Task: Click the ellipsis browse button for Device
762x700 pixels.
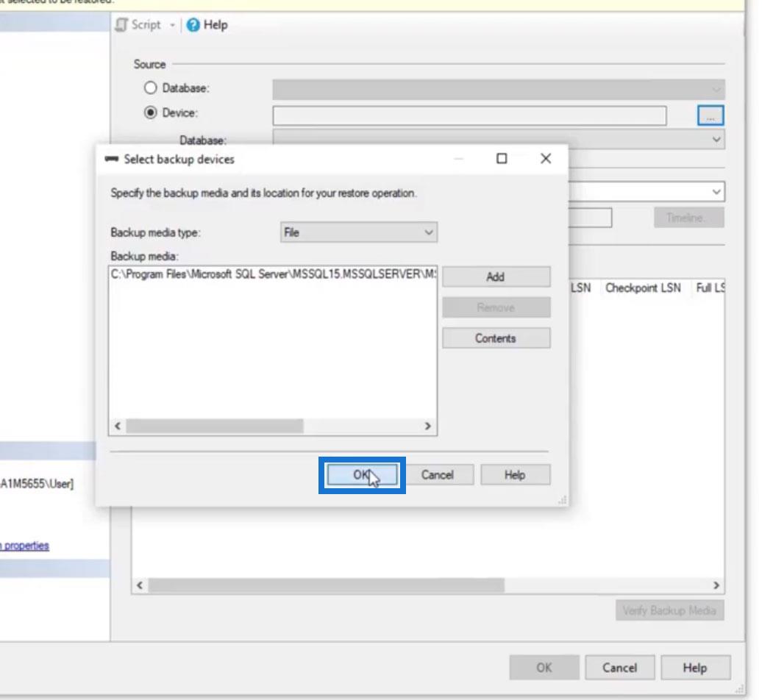Action: (711, 115)
